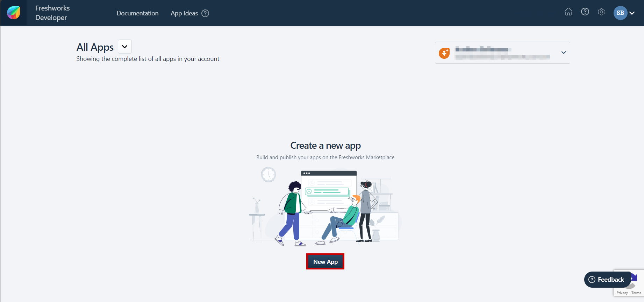The height and width of the screenshot is (302, 644).
Task: Open the home icon in header
Action: click(568, 12)
